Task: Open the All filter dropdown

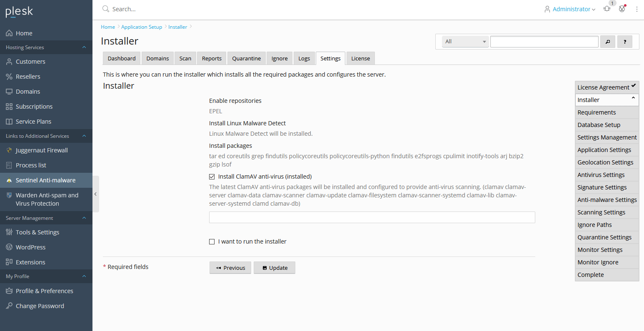Action: [x=465, y=42]
